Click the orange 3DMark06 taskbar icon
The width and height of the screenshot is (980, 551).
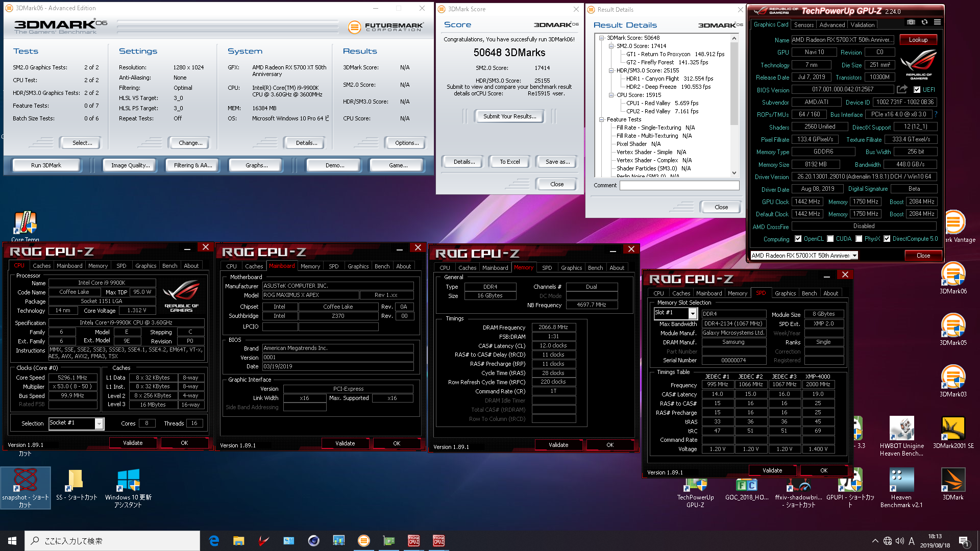[x=363, y=541]
